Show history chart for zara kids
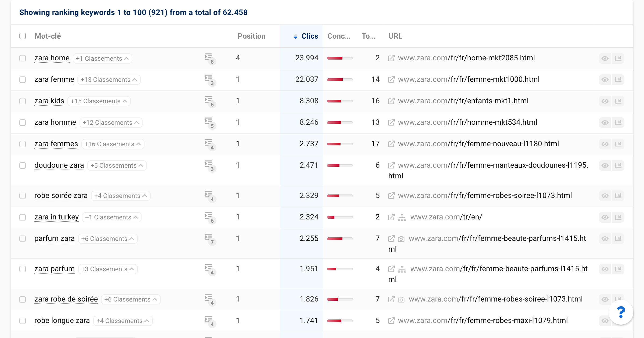This screenshot has height=338, width=644. pos(618,101)
